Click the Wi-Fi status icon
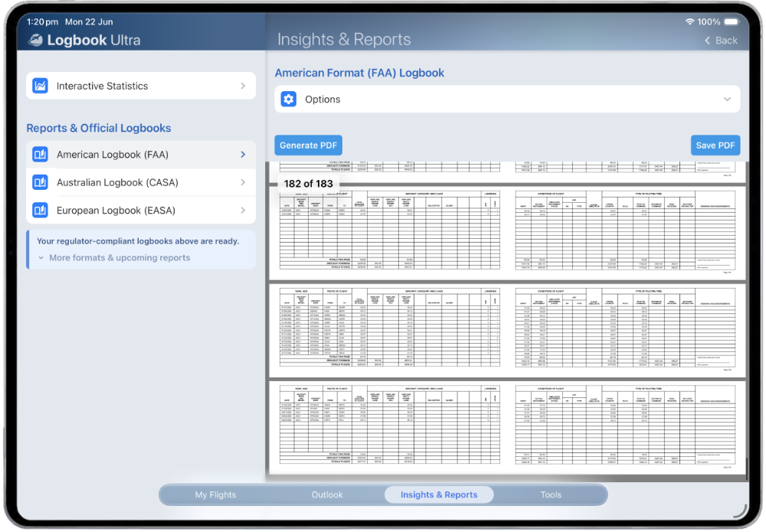 pos(690,22)
